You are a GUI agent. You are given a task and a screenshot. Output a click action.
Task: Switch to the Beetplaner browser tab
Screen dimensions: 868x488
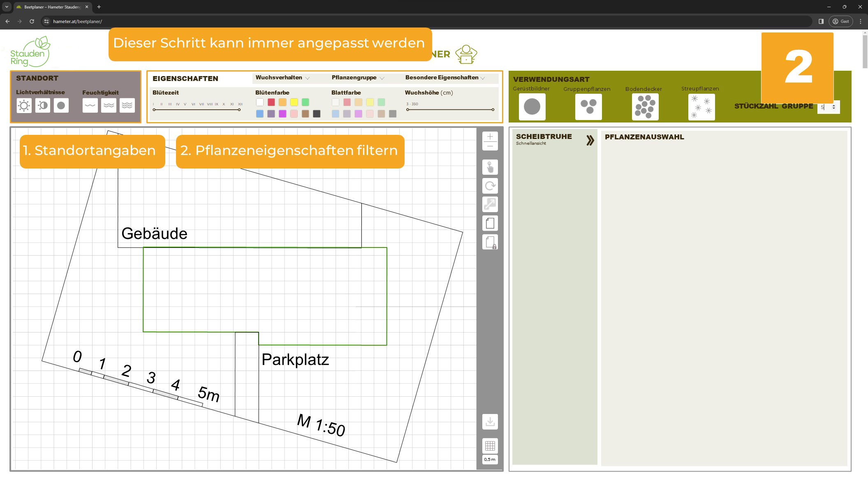tap(51, 7)
